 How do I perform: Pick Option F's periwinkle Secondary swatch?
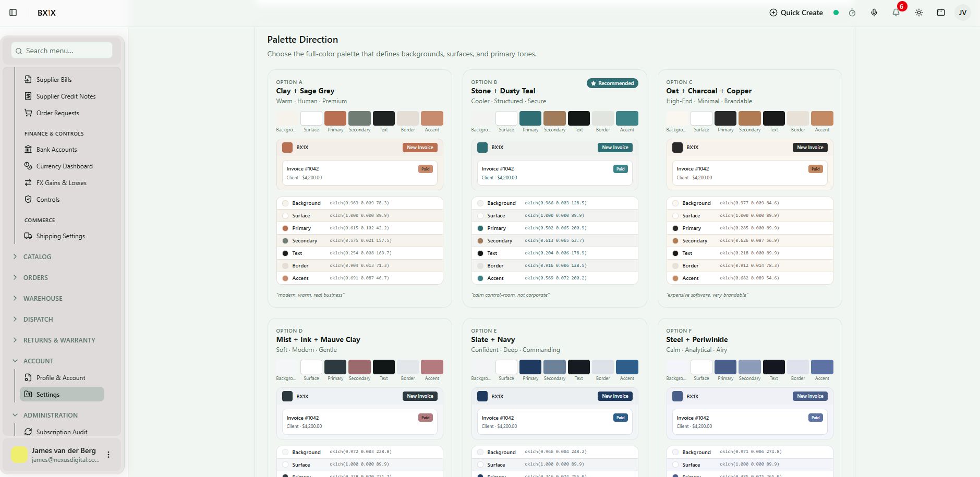click(749, 367)
